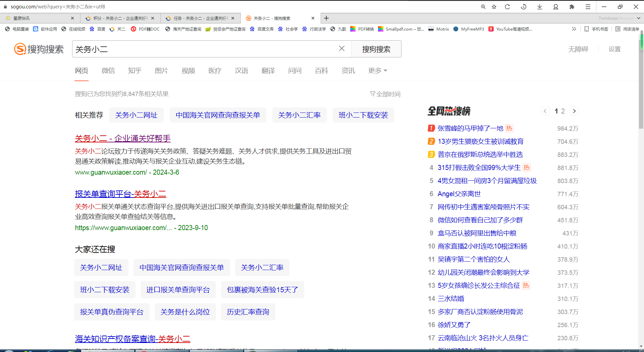This screenshot has width=644, height=352.
Task: Open the 阅读清单 reading list
Action: pos(628,29)
